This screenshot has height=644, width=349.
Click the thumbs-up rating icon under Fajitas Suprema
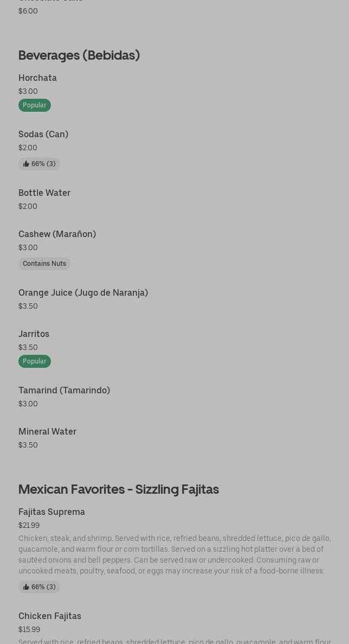click(x=26, y=587)
